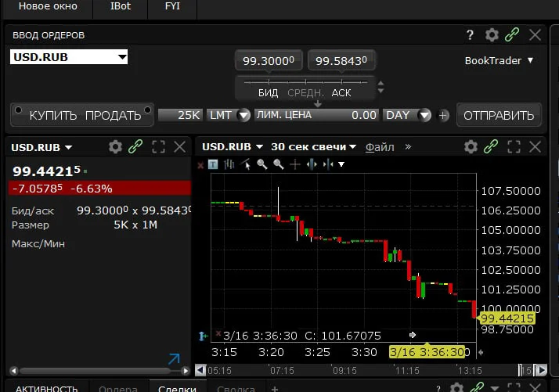Image resolution: width=559 pixels, height=392 pixels.
Task: Toggle the price-wand up/down arrows
Action: point(380,87)
